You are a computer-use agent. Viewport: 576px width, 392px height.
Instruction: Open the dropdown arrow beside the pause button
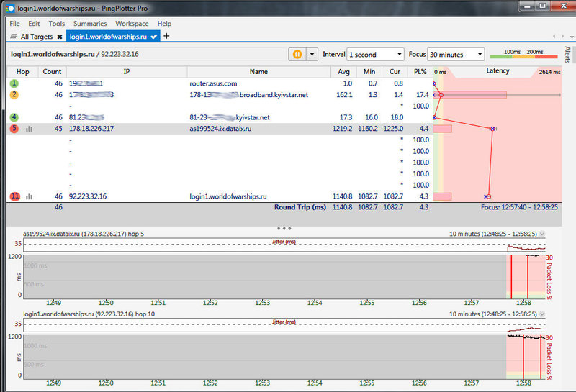(x=312, y=55)
